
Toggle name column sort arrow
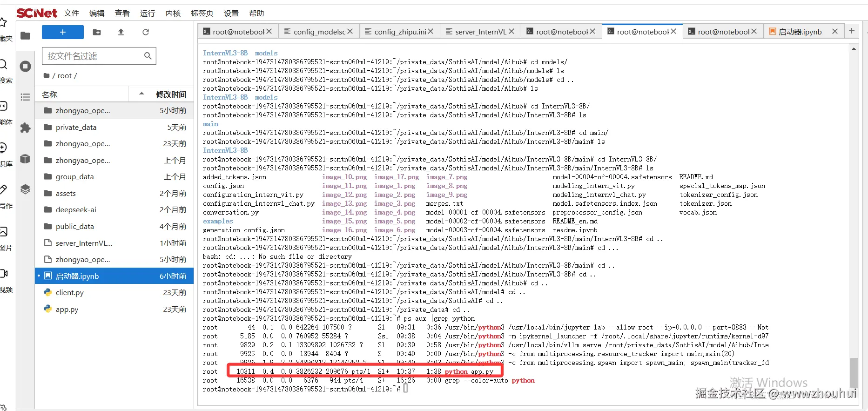(141, 94)
